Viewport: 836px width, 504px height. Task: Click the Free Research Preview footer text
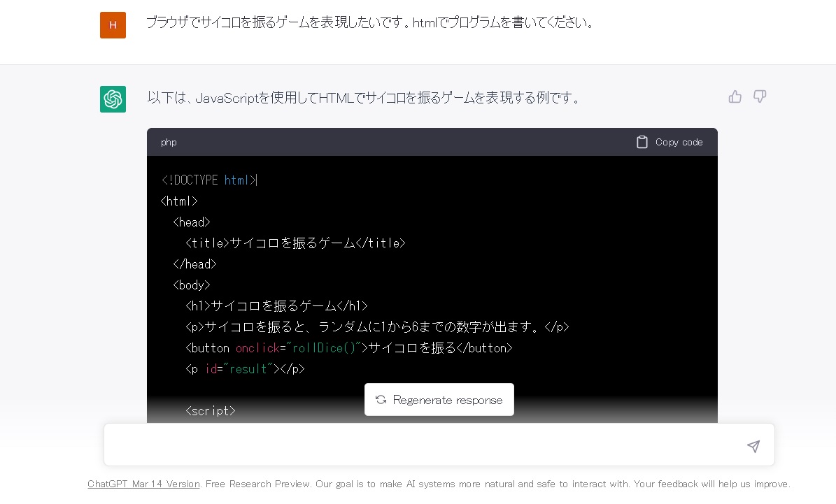pyautogui.click(x=257, y=484)
